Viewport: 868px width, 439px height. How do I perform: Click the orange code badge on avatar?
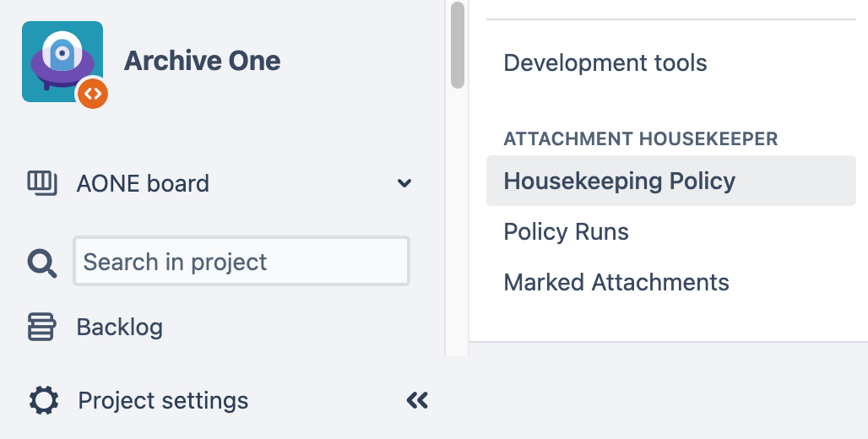93,94
